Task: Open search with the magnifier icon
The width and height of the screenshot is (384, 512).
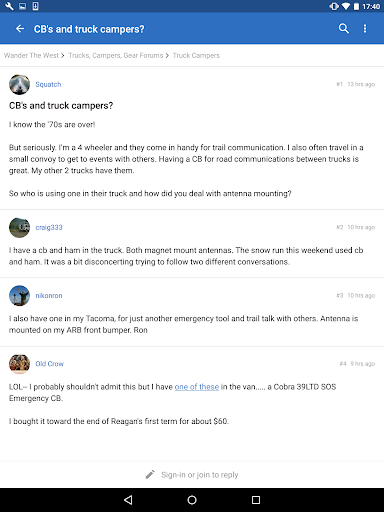Action: click(x=344, y=29)
